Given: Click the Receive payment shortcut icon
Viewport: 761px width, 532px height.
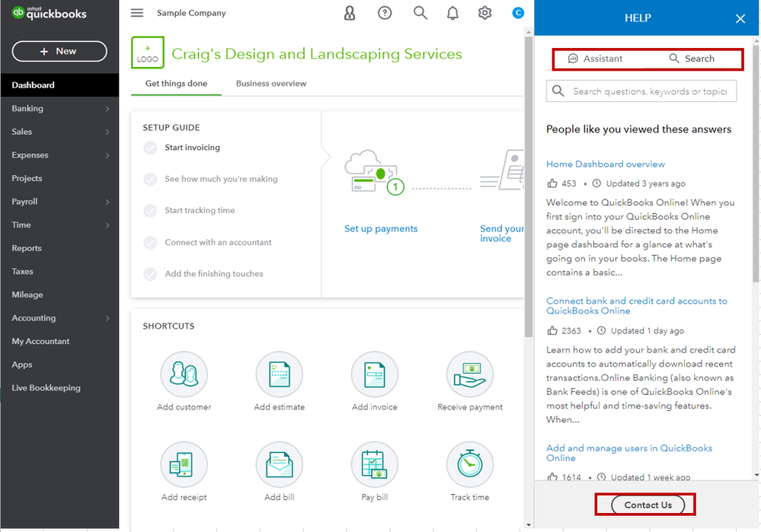Looking at the screenshot, I should [x=470, y=374].
